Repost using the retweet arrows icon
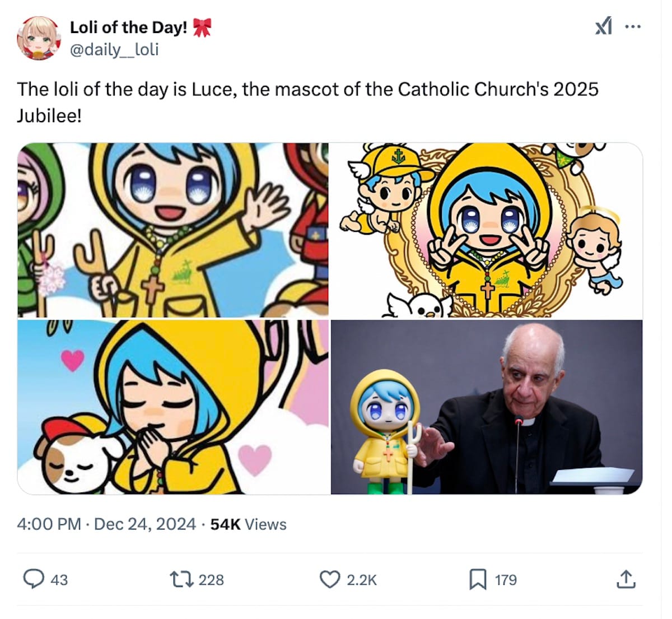Screen dimensions: 672x619 181,579
